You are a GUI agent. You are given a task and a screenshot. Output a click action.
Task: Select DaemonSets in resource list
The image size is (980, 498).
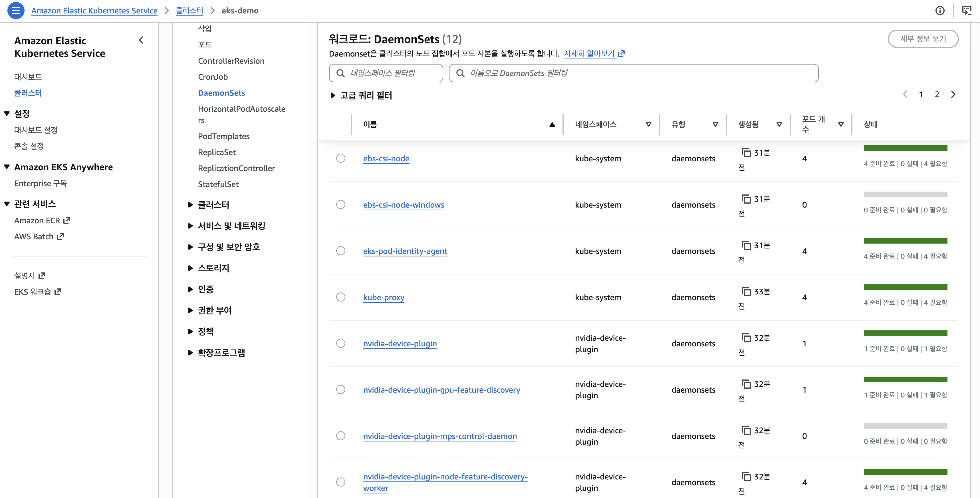pyautogui.click(x=221, y=93)
